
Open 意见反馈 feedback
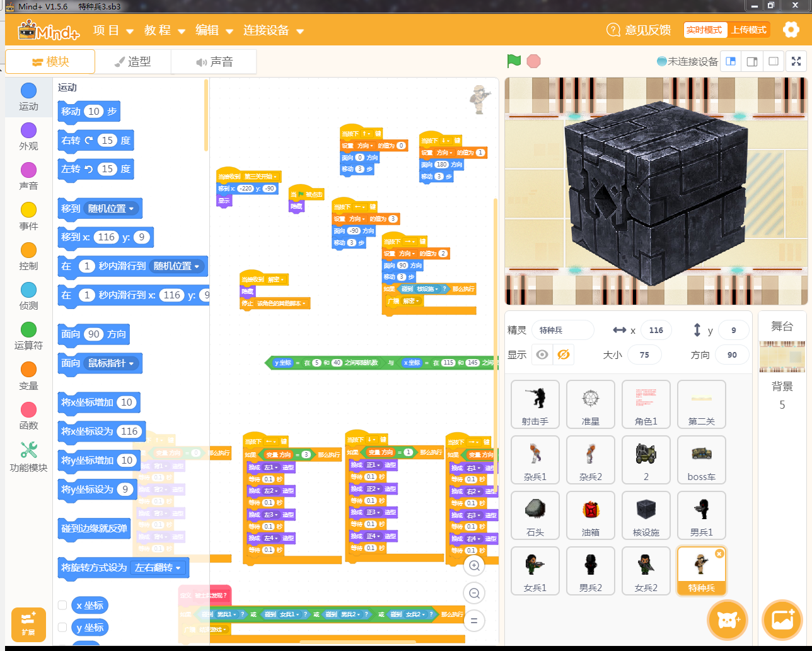tap(639, 30)
